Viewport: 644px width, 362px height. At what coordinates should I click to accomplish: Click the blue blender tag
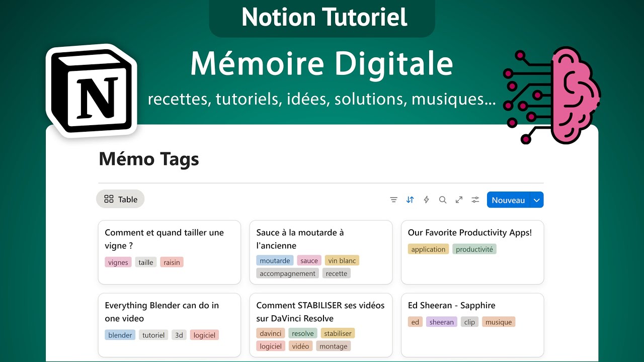[x=120, y=335]
